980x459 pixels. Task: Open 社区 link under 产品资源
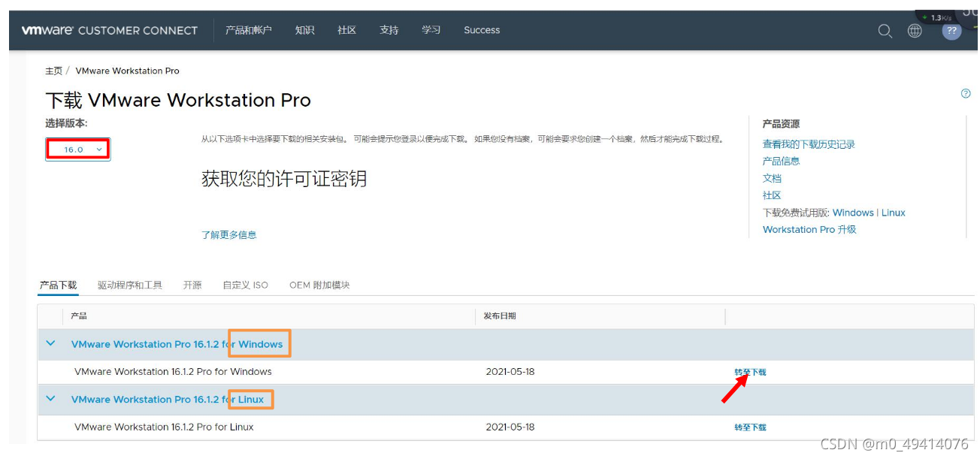(x=772, y=195)
